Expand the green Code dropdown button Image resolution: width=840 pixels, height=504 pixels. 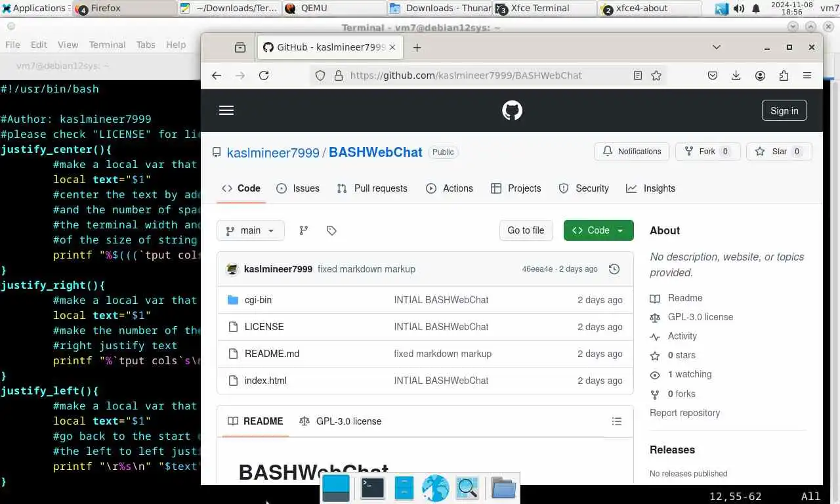598,230
